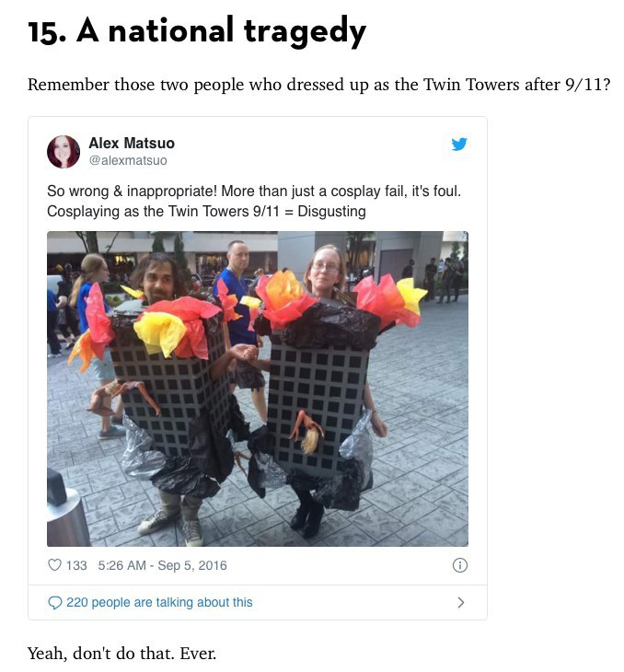Open "220 people are talking about this"
This screenshot has width=624, height=672.
pyautogui.click(x=159, y=603)
